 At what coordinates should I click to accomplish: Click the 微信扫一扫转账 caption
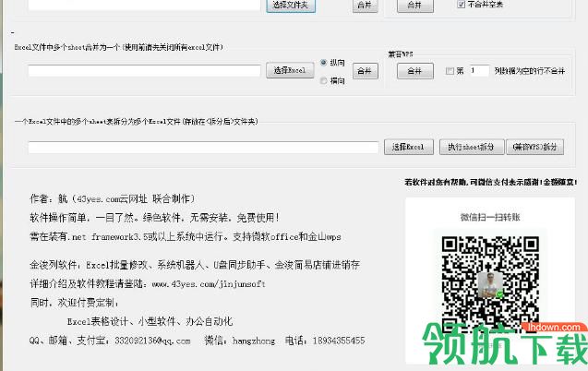(x=490, y=217)
